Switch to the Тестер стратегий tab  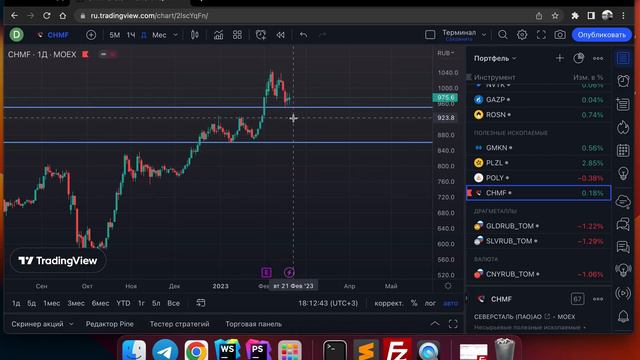click(x=179, y=324)
